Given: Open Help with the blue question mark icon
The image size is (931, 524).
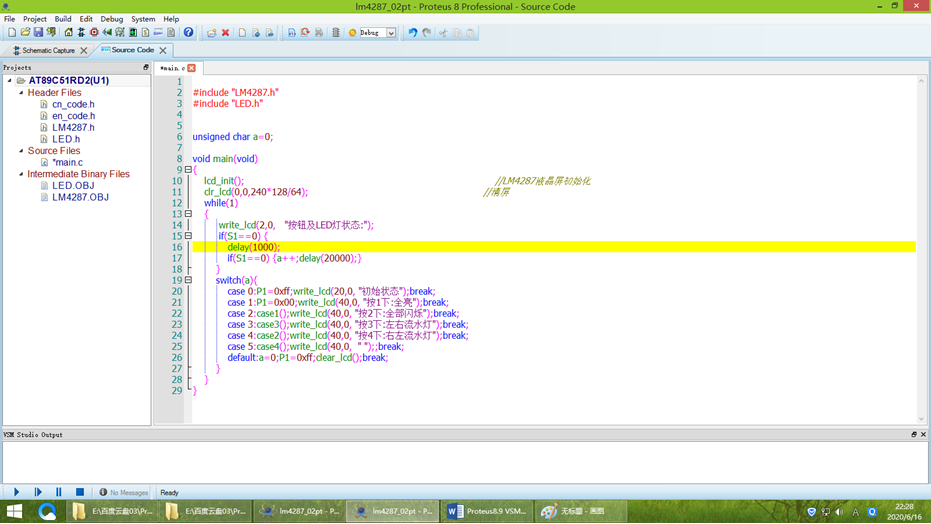Looking at the screenshot, I should pos(188,33).
